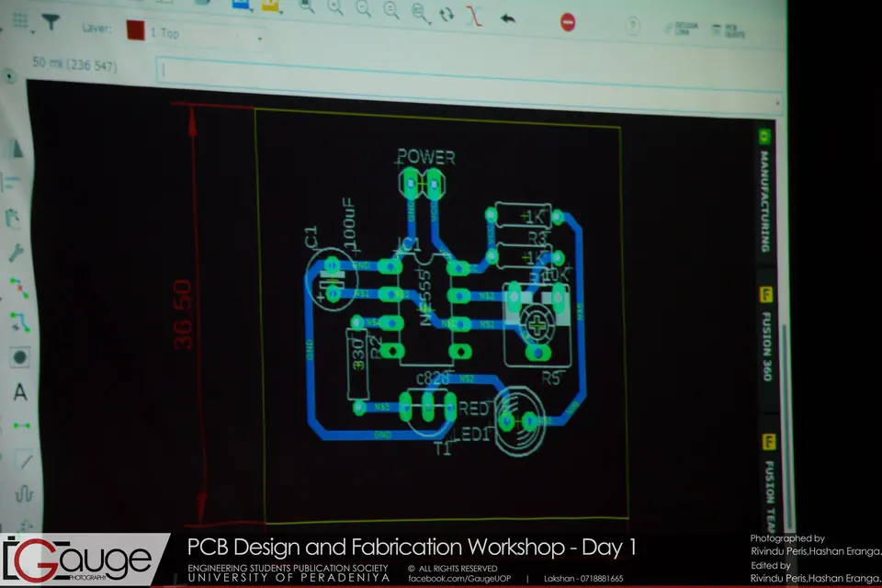Screen dimensions: 882x588
Task: Click the Zoom Select icon with arrow
Action: (420, 12)
